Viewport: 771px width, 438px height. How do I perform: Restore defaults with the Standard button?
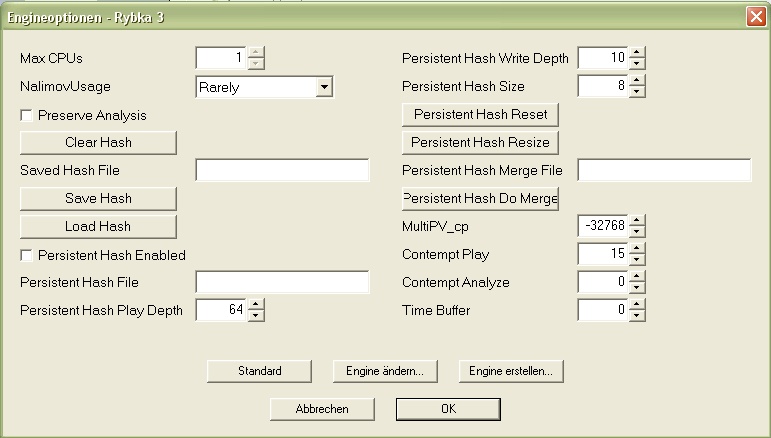coord(259,371)
